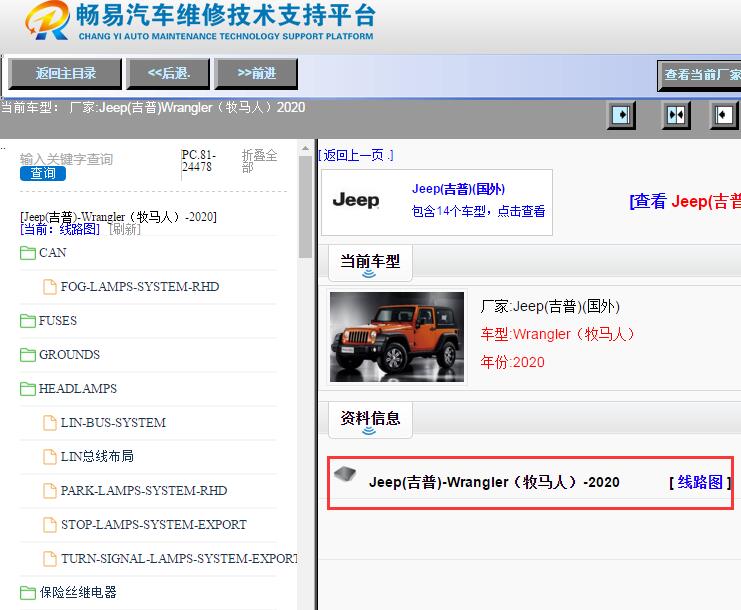Click the 厂家:Jeep(吉普)(国外) text
741x610 pixels.
click(x=550, y=306)
